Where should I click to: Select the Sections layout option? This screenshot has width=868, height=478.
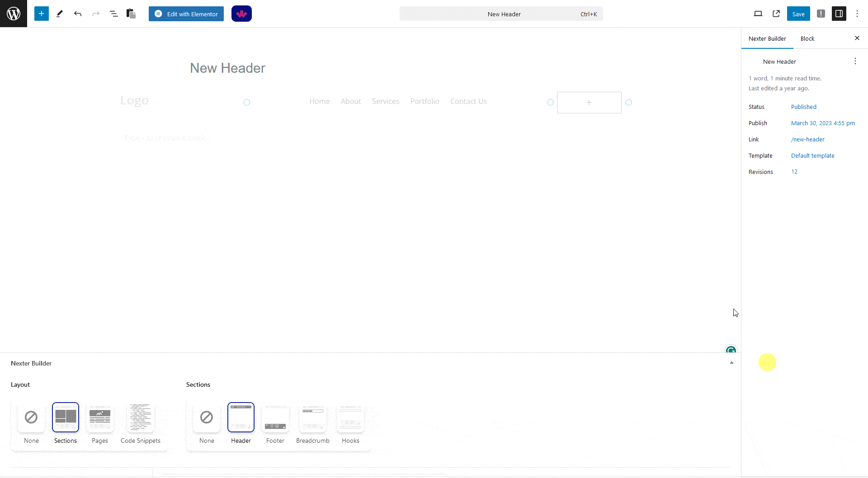point(66,417)
